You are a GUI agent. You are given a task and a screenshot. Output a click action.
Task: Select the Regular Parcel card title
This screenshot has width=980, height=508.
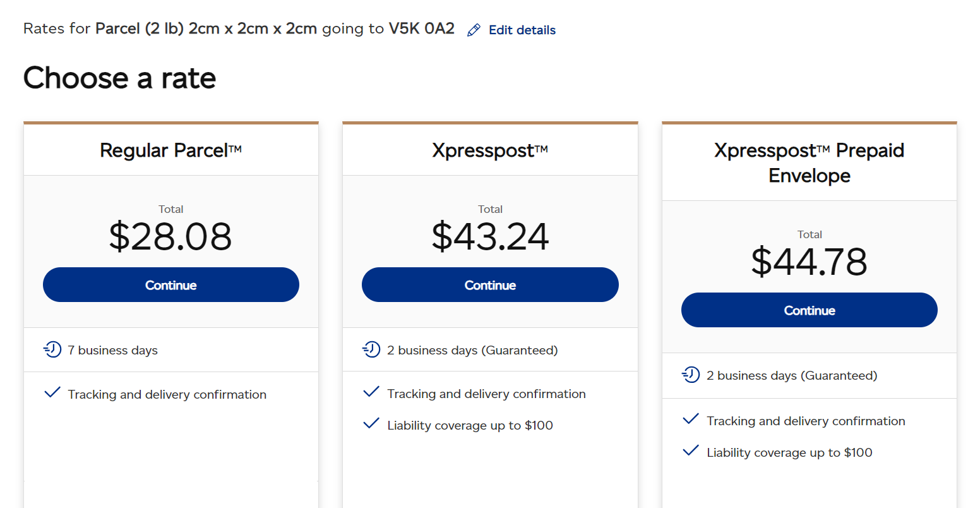tap(170, 150)
